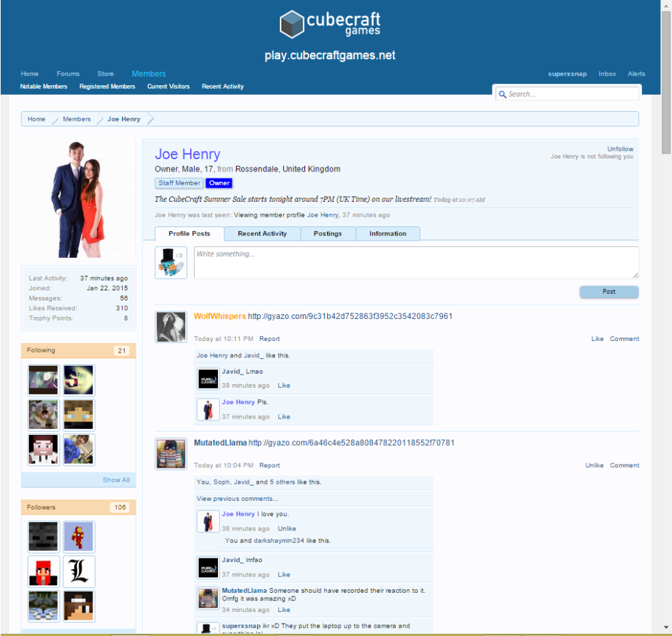Click '5 others' who like MutatedLlama's post
The image size is (672, 636).
[282, 482]
